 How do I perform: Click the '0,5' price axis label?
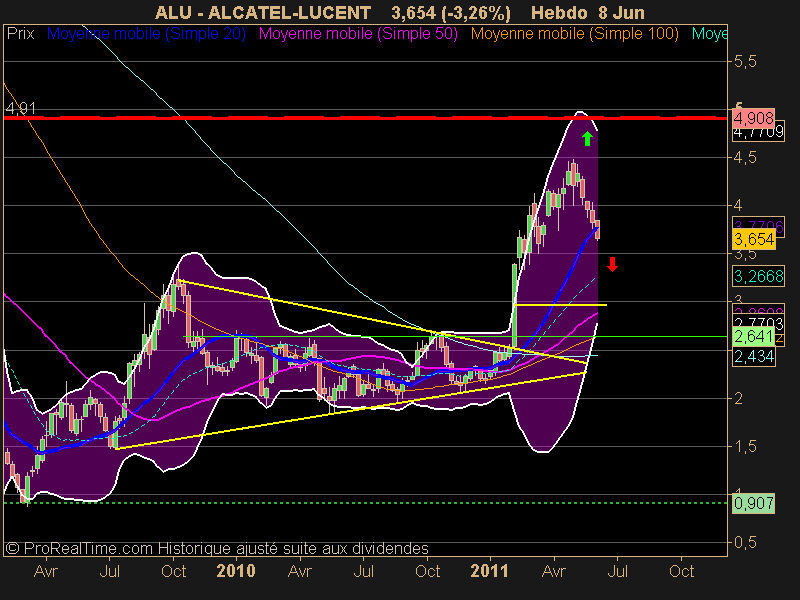745,543
